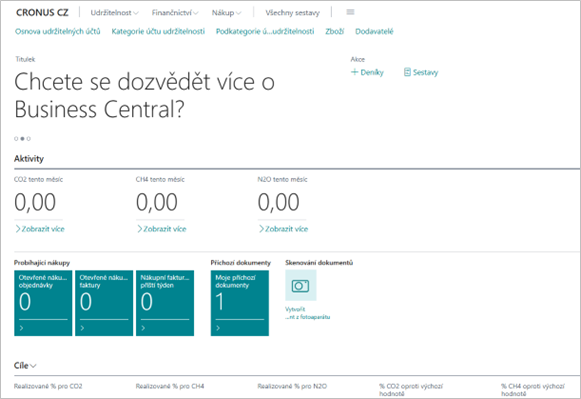Show more for N2O tento měsíc
581x399 pixels.
283,229
